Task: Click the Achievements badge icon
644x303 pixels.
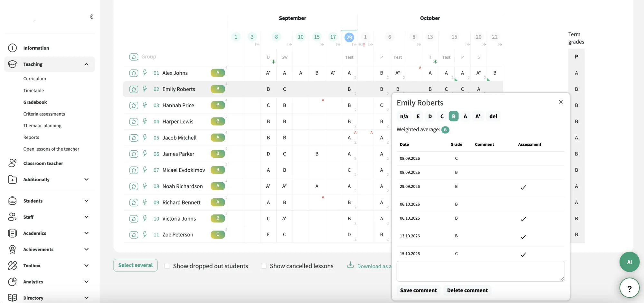Action: point(12,249)
